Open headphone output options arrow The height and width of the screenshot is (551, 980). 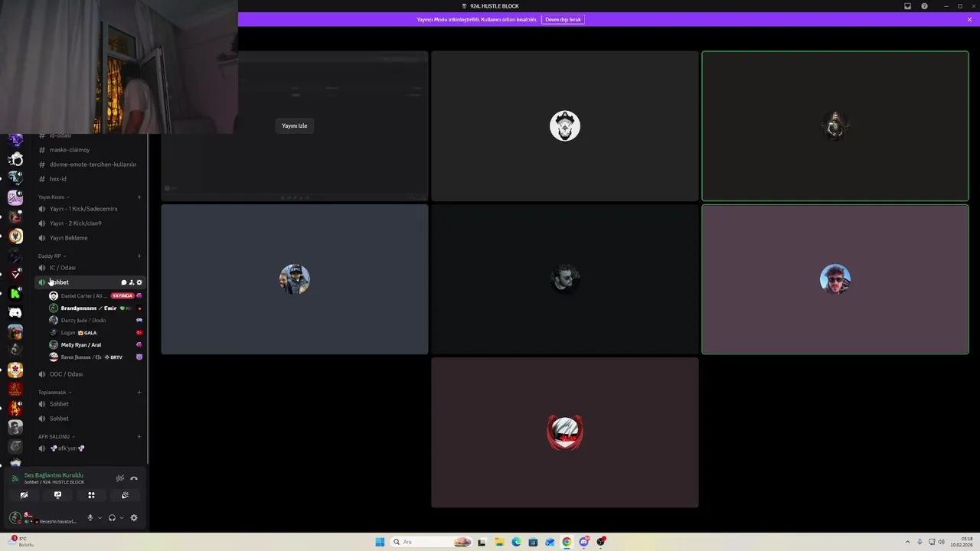122,518
